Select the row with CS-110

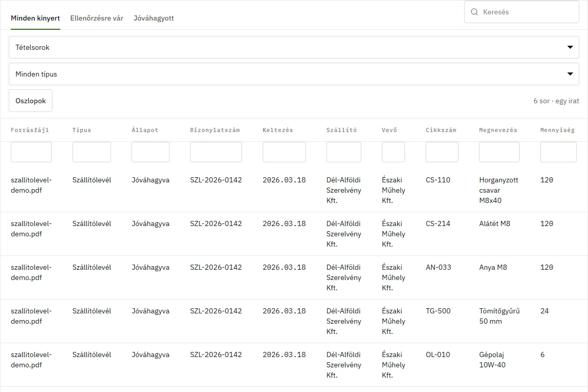(294, 190)
